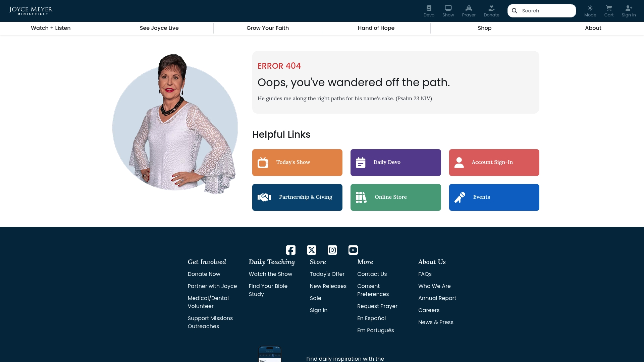Click the Donate Now footer link
This screenshot has width=644, height=362.
point(204,274)
